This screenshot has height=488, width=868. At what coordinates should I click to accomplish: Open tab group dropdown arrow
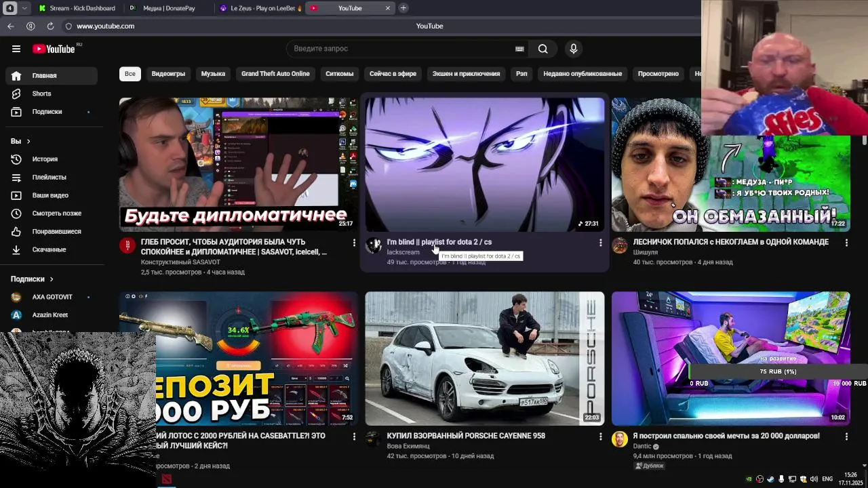24,8
